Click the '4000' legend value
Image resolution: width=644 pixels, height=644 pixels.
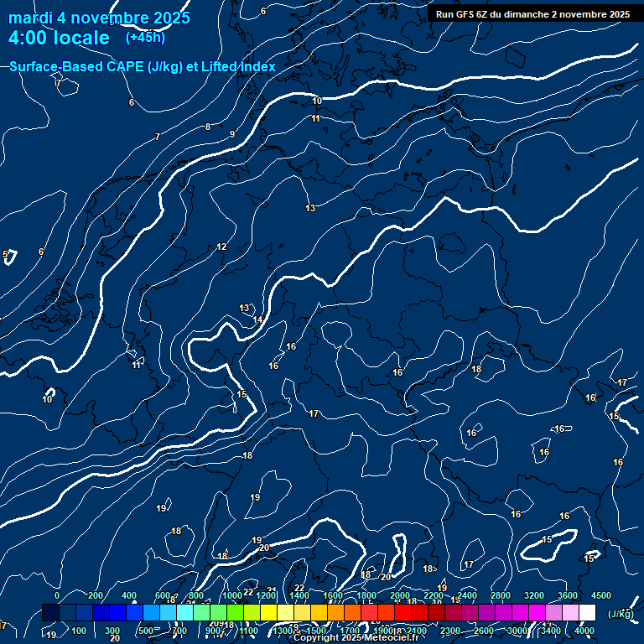(x=584, y=631)
